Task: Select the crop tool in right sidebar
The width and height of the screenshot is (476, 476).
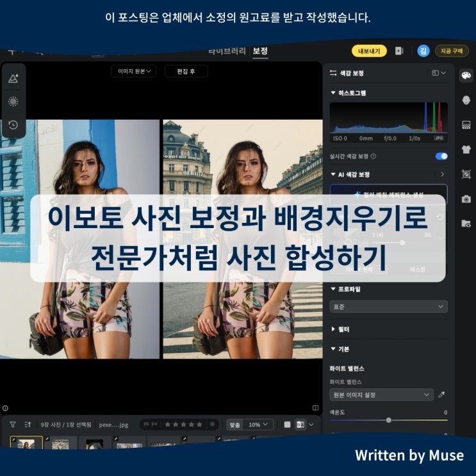Action: (x=466, y=174)
